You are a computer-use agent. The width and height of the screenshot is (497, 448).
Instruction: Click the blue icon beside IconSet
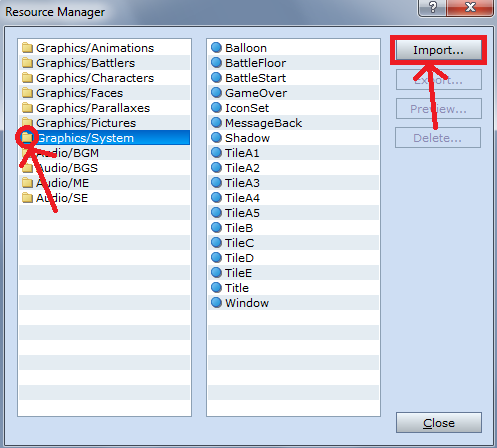(x=216, y=108)
